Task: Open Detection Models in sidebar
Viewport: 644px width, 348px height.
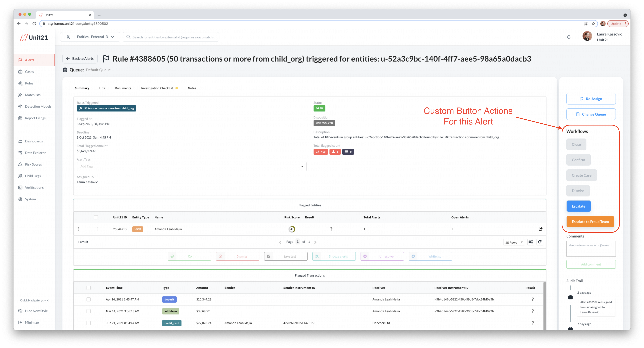Action: click(x=38, y=106)
